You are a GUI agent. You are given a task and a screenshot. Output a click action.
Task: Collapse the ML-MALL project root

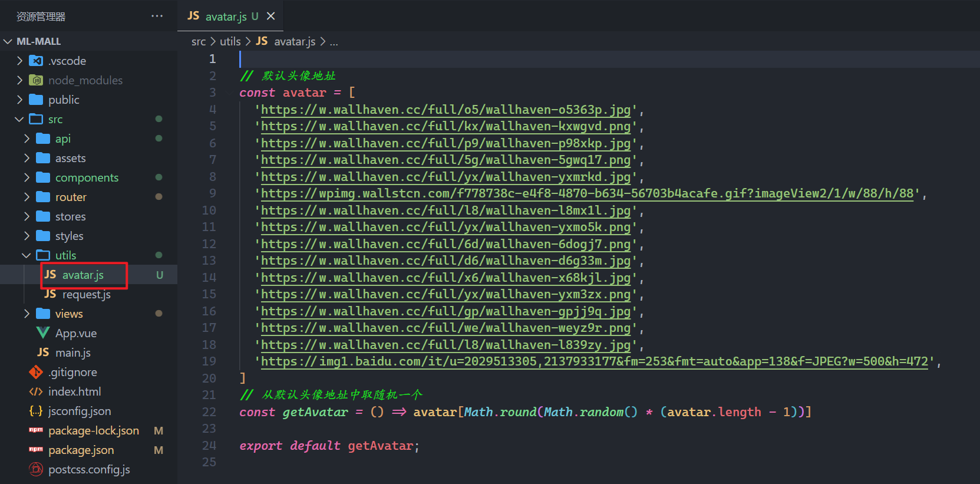coord(8,41)
